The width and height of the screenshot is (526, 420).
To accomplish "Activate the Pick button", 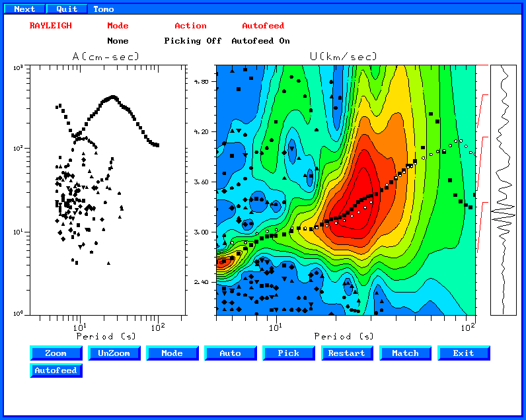I will pyautogui.click(x=289, y=353).
